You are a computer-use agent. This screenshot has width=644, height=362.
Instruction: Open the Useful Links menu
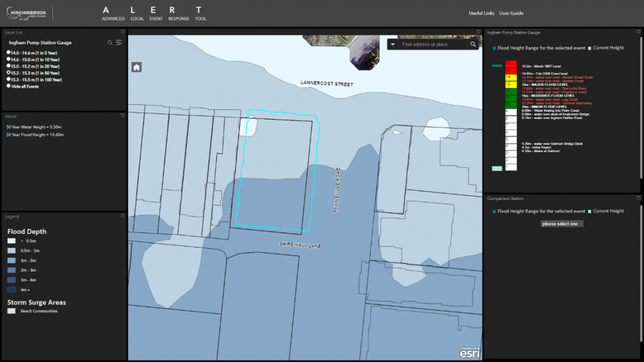(x=481, y=13)
